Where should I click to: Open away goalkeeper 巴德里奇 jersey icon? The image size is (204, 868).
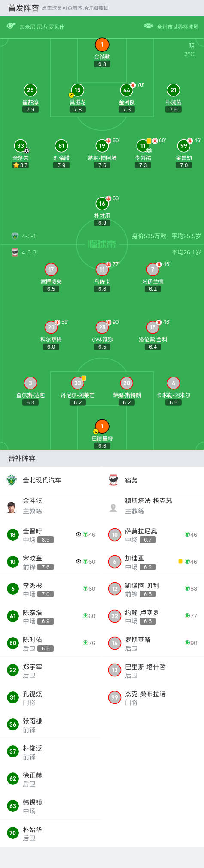click(x=102, y=426)
